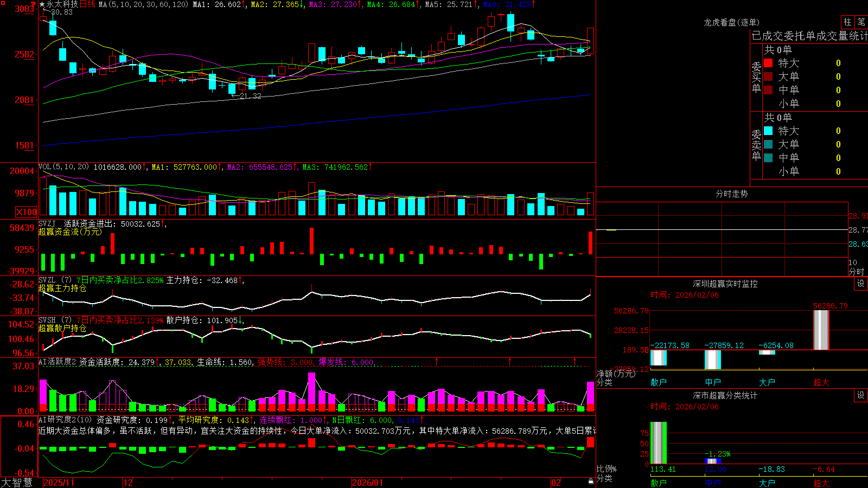This screenshot has width=868, height=488.
Task: Click the 2026/01 date marker on time axis
Action: (x=367, y=483)
